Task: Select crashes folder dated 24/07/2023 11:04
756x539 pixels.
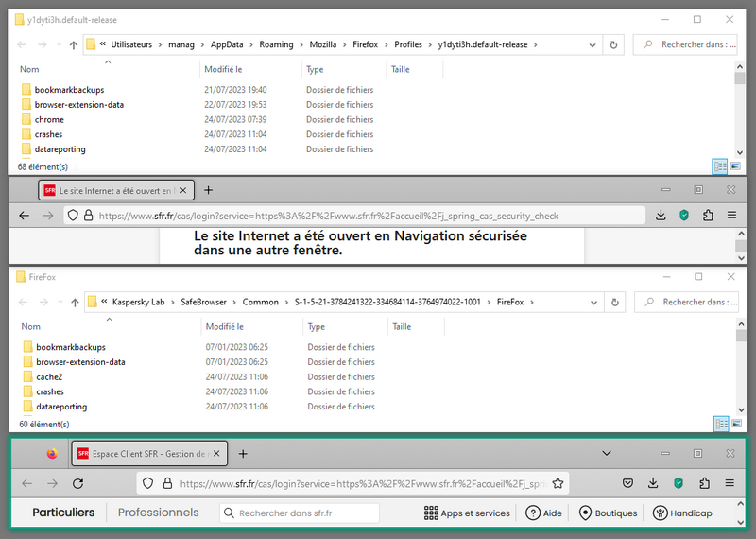Action: click(48, 134)
